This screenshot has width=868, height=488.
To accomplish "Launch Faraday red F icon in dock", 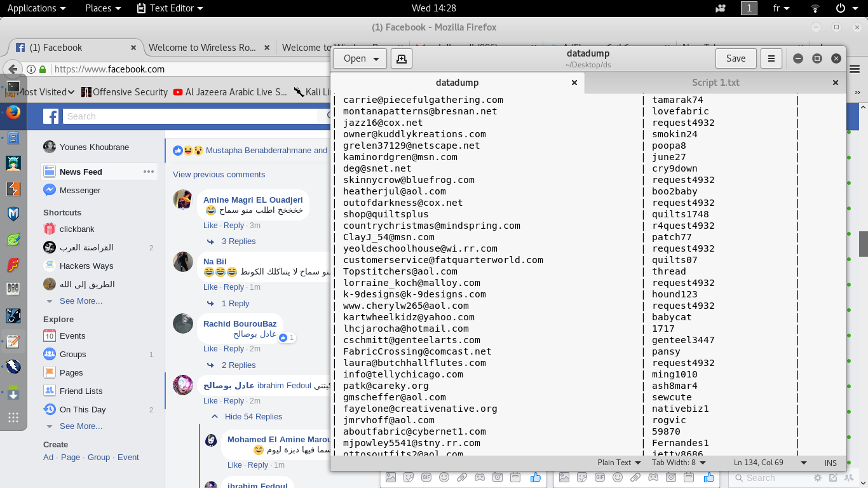I will [13, 265].
